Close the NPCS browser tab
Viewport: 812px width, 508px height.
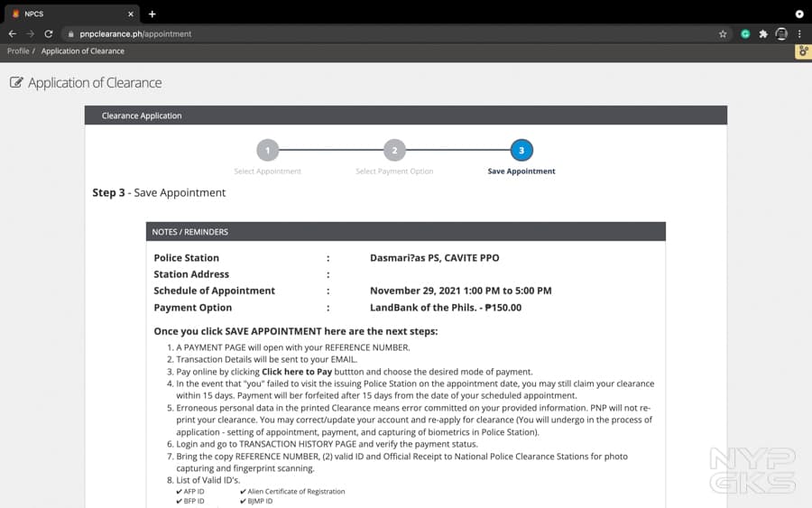(x=131, y=14)
